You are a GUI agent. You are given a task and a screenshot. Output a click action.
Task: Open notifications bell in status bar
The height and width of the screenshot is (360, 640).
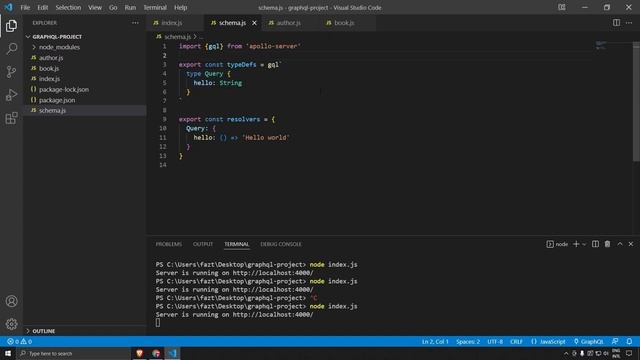point(629,342)
